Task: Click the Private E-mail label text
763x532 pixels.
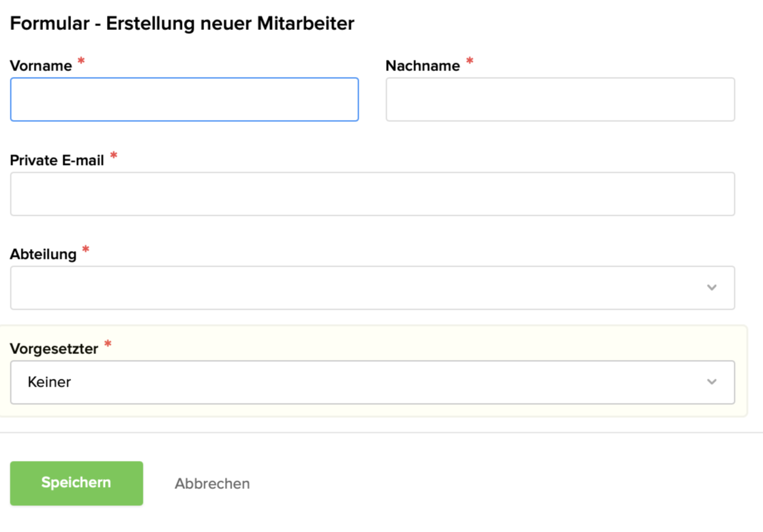Action: [x=57, y=160]
